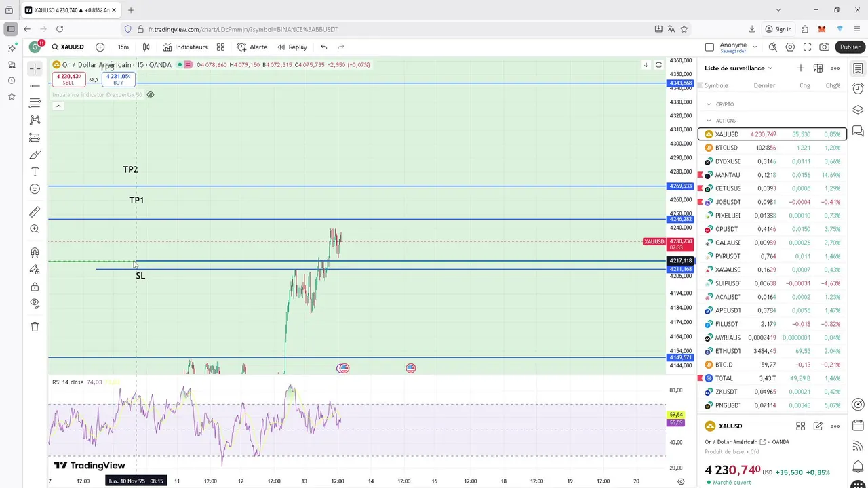Open the chat bubbles panel
The height and width of the screenshot is (488, 868).
click(x=858, y=131)
